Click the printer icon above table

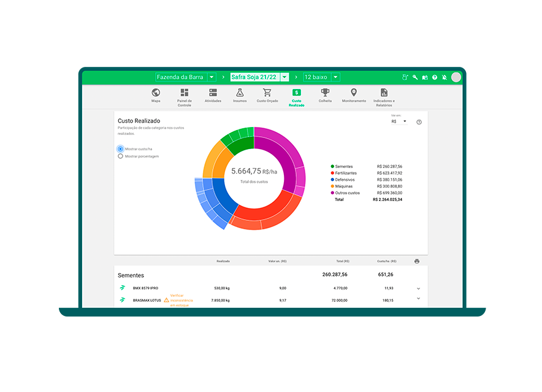coord(417,261)
